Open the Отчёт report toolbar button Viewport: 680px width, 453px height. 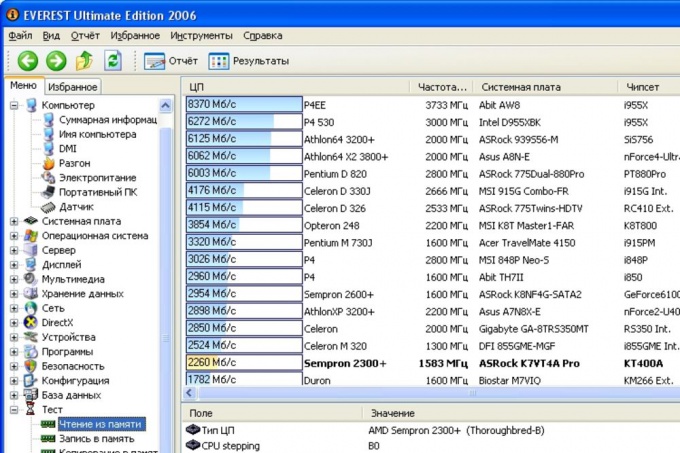click(x=171, y=61)
